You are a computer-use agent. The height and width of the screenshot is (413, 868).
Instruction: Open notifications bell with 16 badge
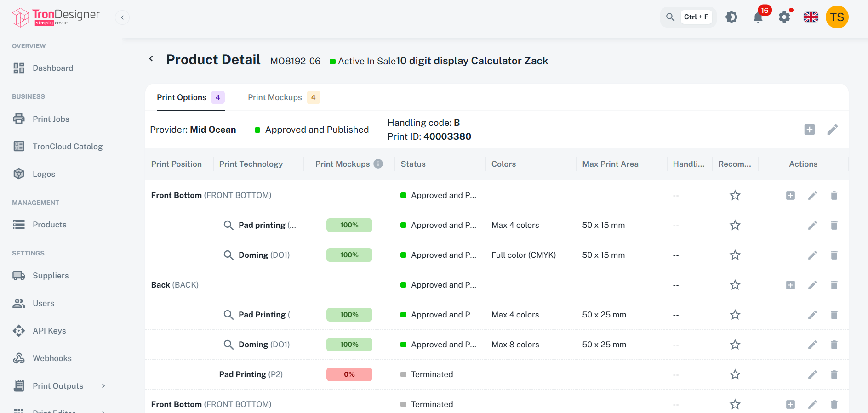[x=758, y=17]
